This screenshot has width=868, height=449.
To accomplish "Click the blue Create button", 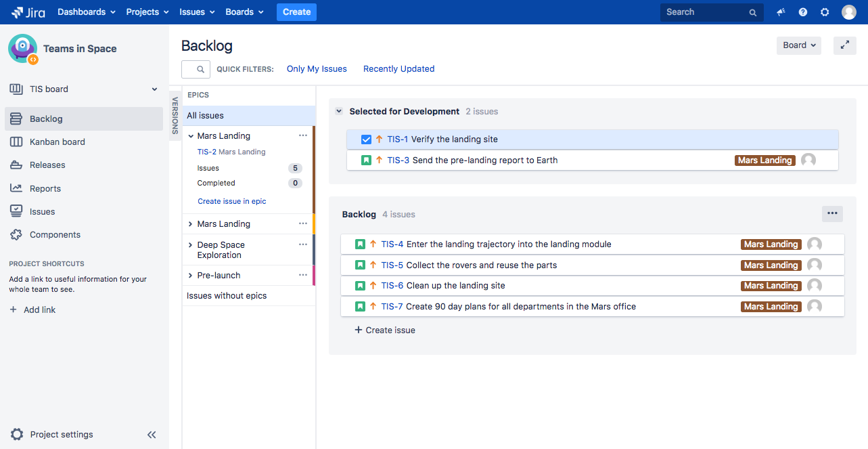I will pyautogui.click(x=296, y=12).
